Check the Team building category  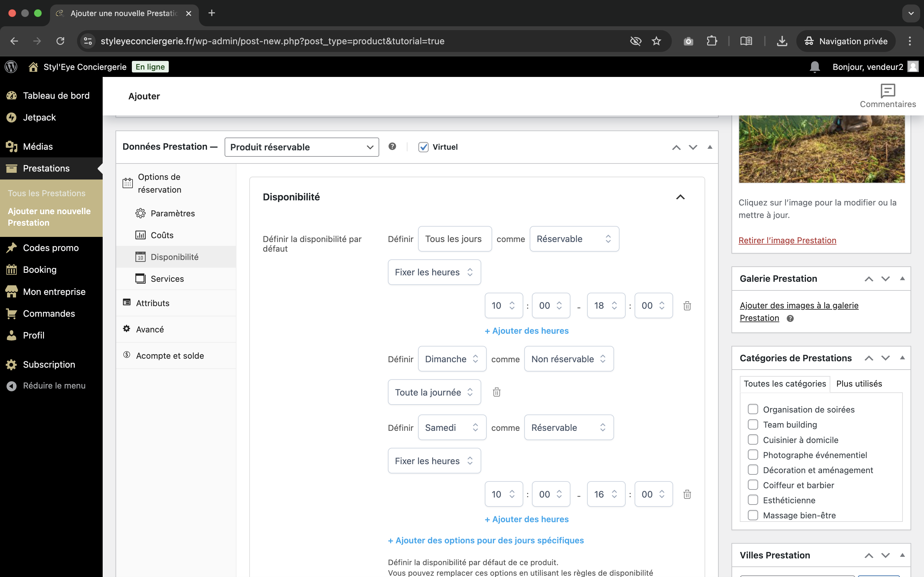(x=753, y=424)
